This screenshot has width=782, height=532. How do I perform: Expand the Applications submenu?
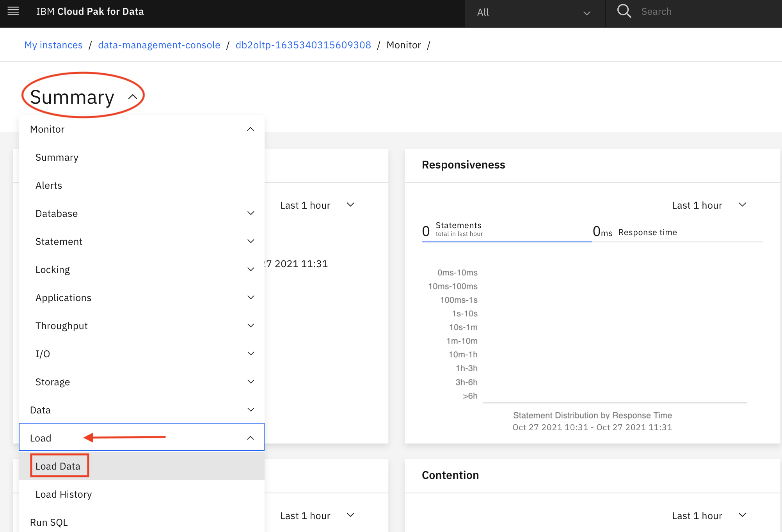(251, 297)
